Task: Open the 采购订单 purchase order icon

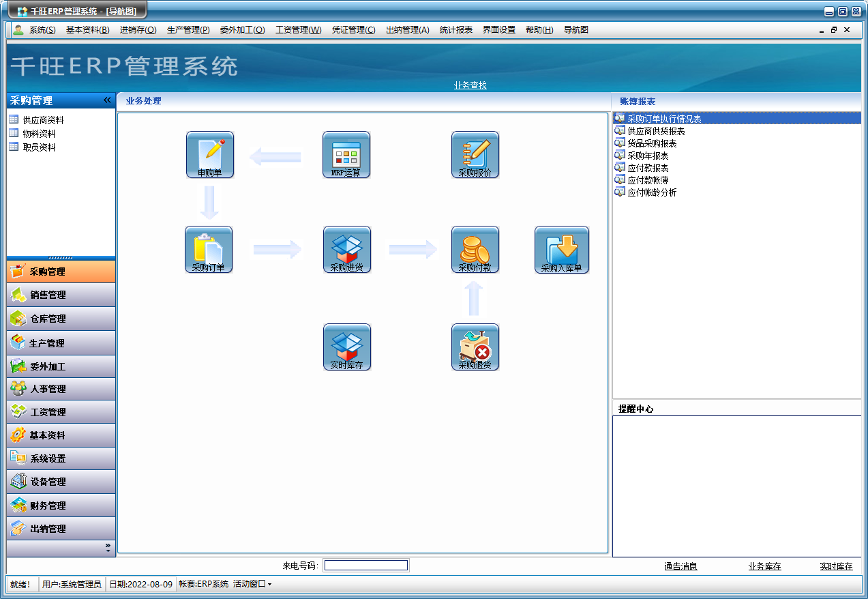Action: point(209,250)
